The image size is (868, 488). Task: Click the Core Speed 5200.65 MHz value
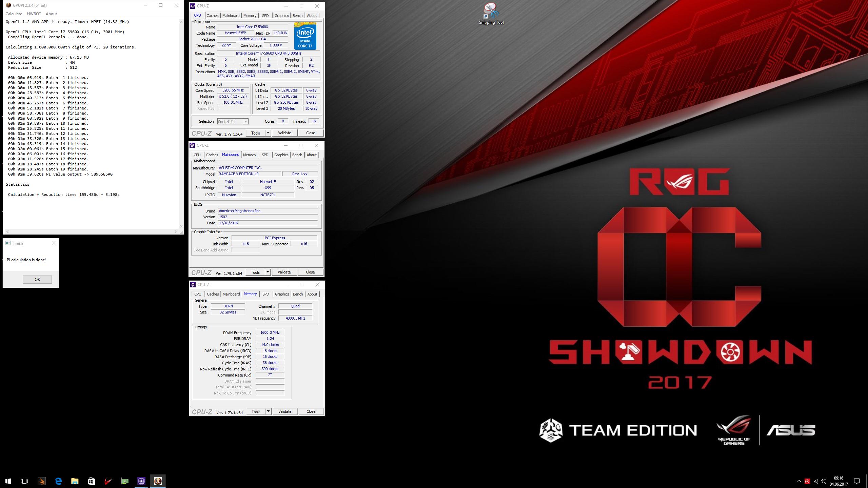pyautogui.click(x=233, y=90)
